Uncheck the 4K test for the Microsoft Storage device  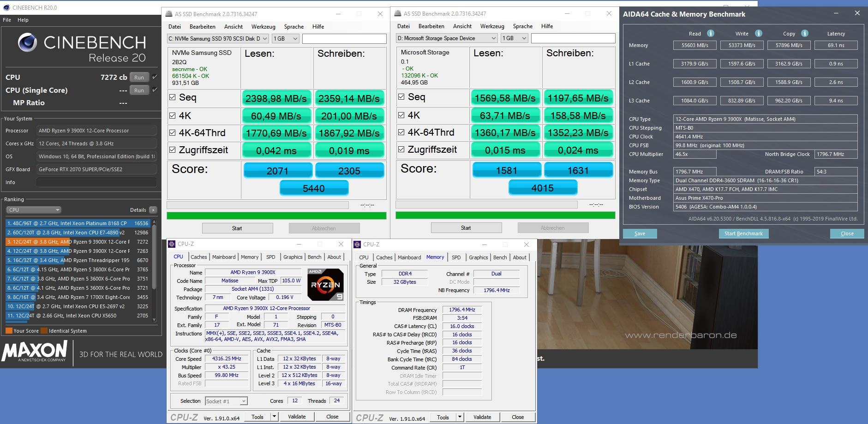[x=401, y=115]
